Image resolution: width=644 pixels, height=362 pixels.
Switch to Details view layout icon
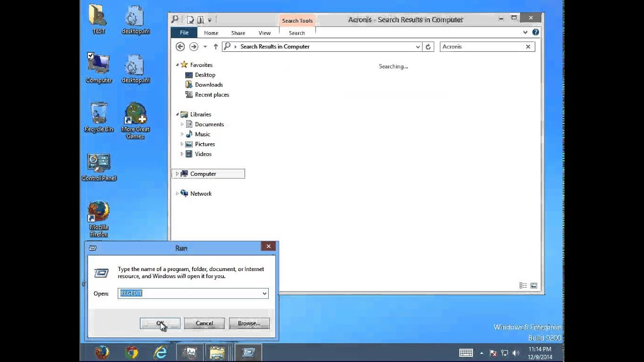coord(523,286)
